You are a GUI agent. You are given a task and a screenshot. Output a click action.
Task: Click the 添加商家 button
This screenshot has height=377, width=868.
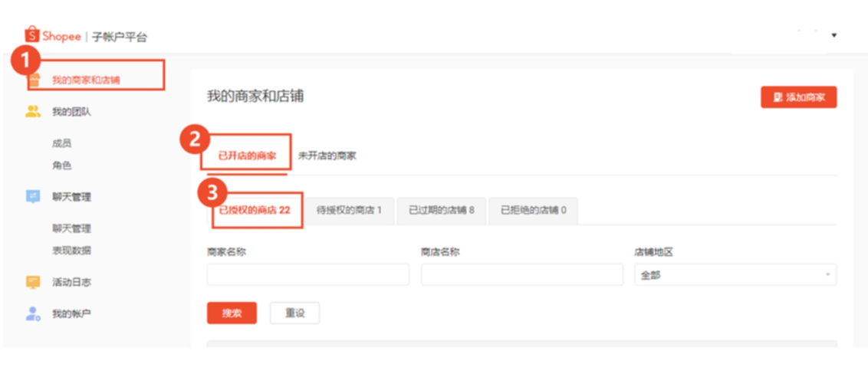pyautogui.click(x=798, y=97)
